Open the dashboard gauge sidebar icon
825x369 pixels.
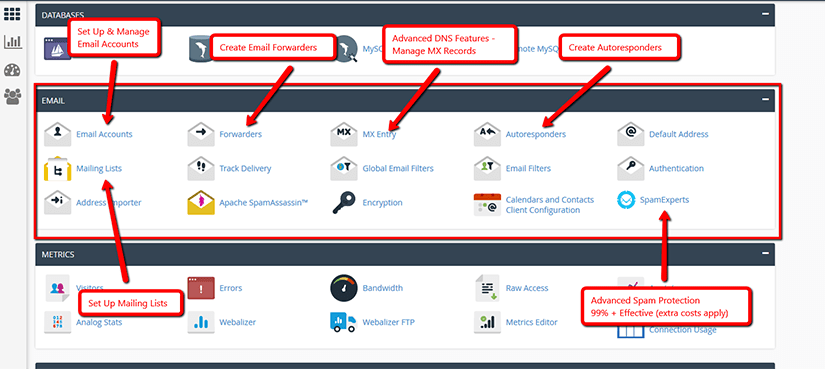pos(12,70)
